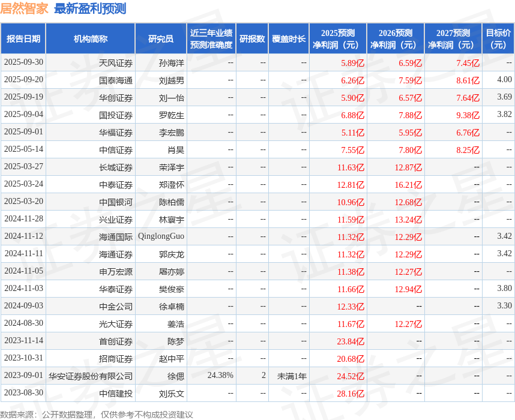Click 近三年业绩预测准确度 column header

(x=211, y=39)
